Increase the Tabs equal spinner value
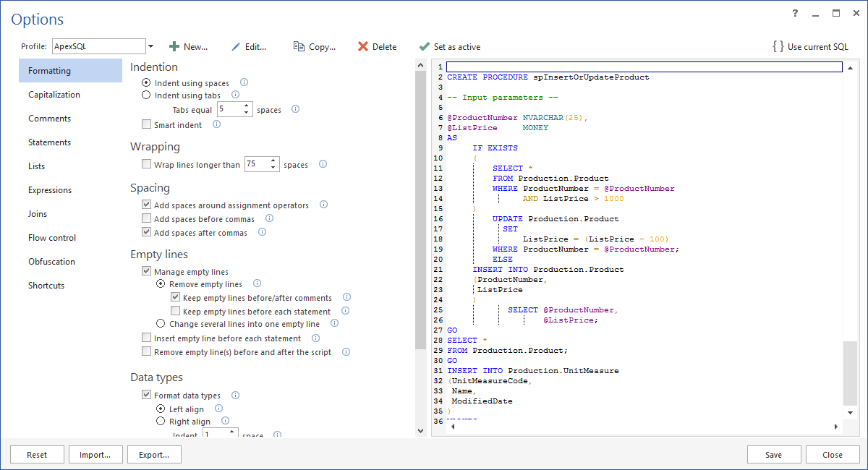Image resolution: width=868 pixels, height=470 pixels. [247, 106]
